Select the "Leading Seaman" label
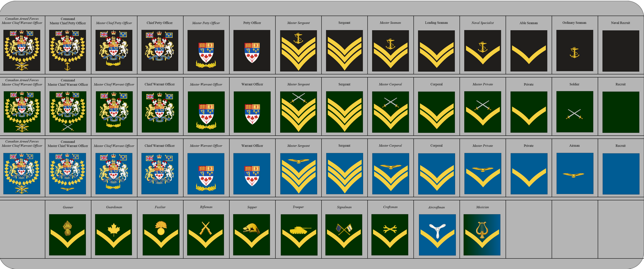 click(x=436, y=23)
